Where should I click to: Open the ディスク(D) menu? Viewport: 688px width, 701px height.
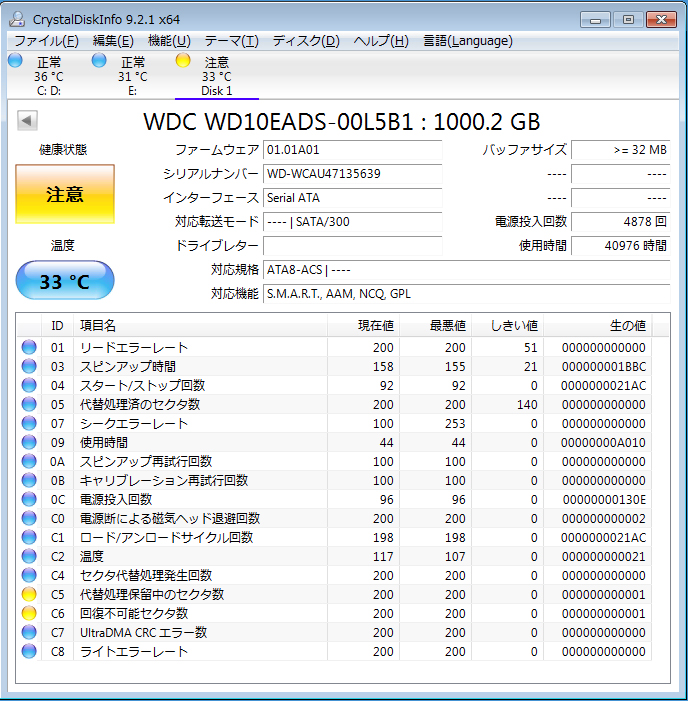click(306, 41)
